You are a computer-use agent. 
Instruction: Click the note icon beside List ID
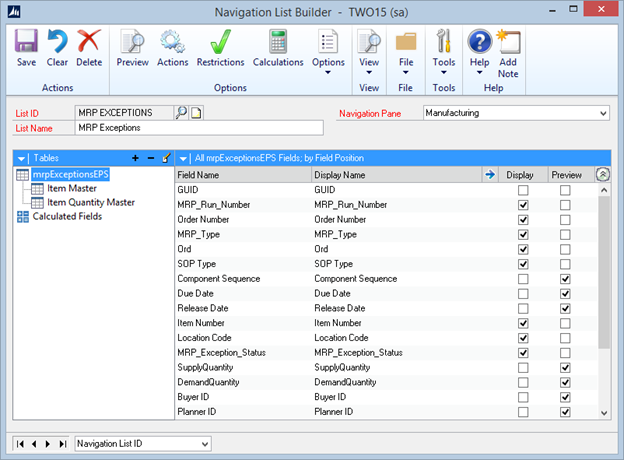(x=196, y=113)
